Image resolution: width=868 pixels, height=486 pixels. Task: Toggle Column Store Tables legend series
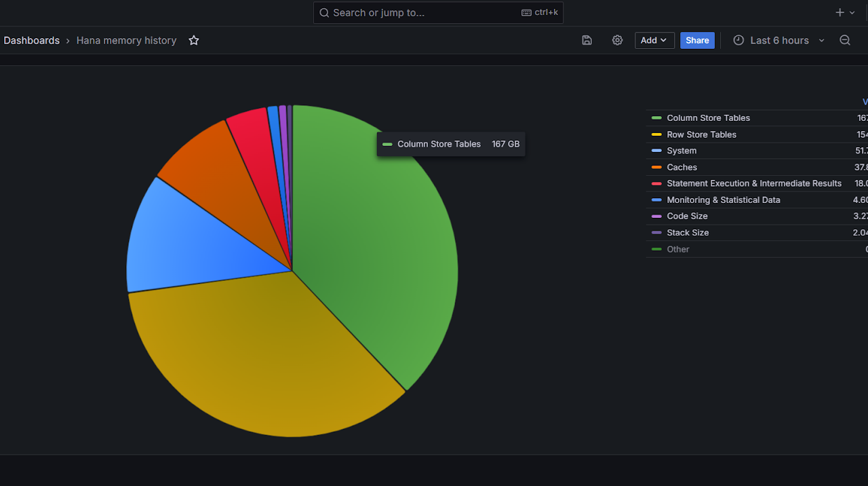pyautogui.click(x=708, y=118)
